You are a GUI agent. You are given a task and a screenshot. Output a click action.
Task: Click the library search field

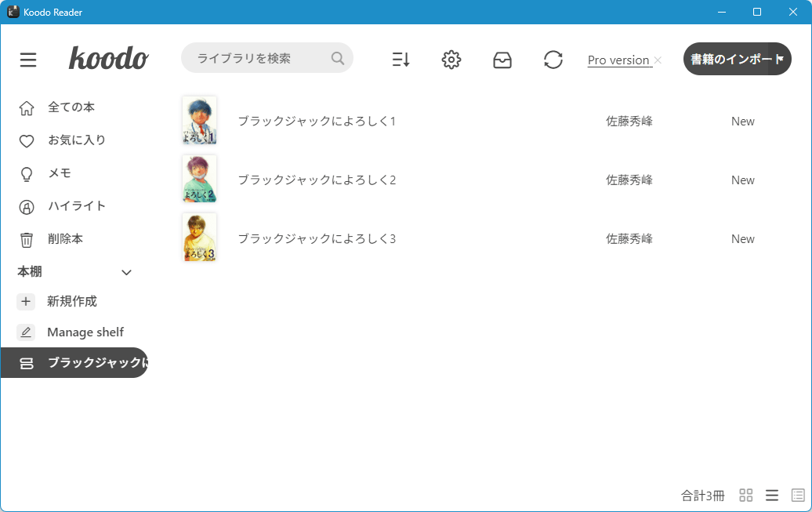[266, 58]
